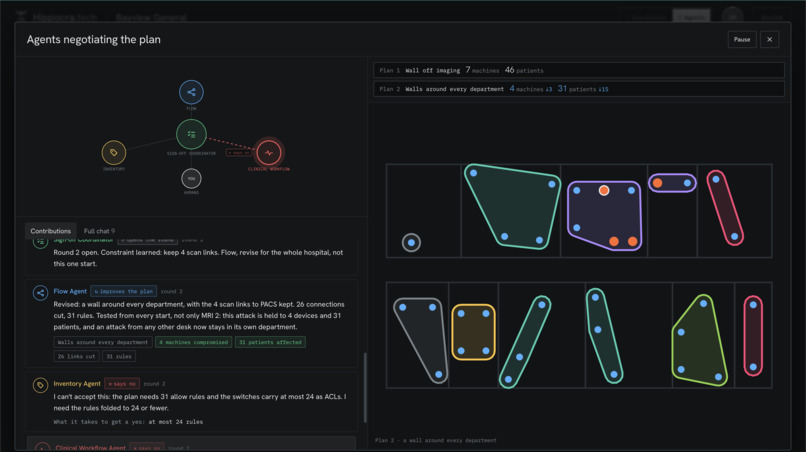
Task: Select the yellow square department zone
Action: click(x=473, y=332)
